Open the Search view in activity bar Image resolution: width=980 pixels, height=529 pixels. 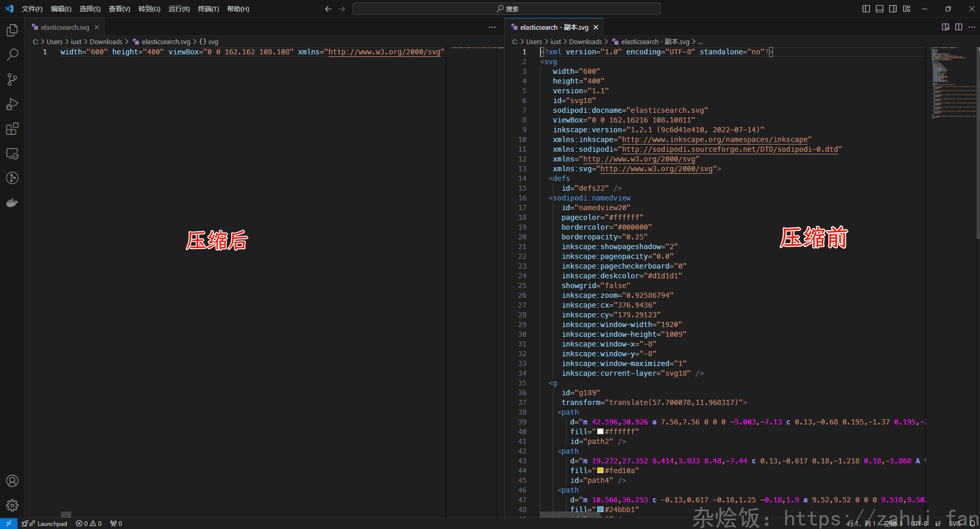coord(12,55)
